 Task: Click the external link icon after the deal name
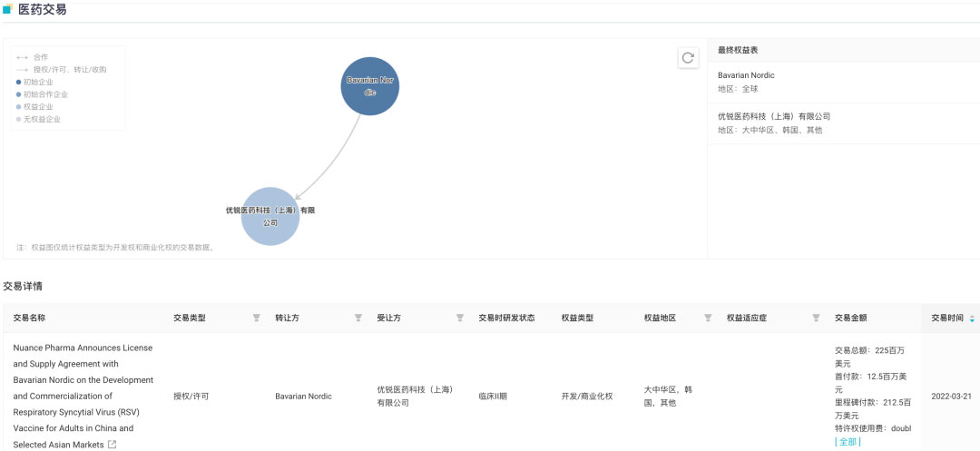click(x=112, y=445)
